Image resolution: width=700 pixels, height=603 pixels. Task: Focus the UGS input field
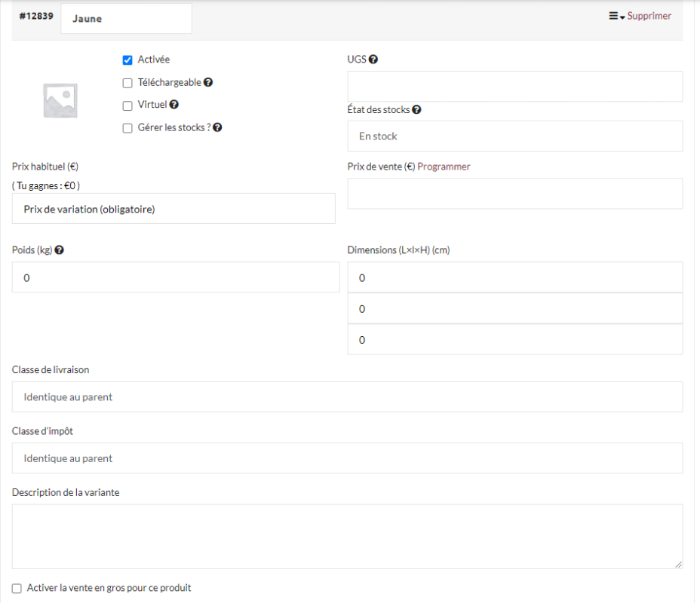tap(514, 86)
